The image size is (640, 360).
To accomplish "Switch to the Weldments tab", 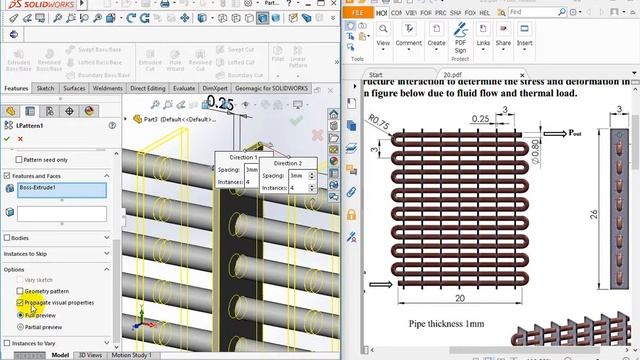I will (x=107, y=88).
